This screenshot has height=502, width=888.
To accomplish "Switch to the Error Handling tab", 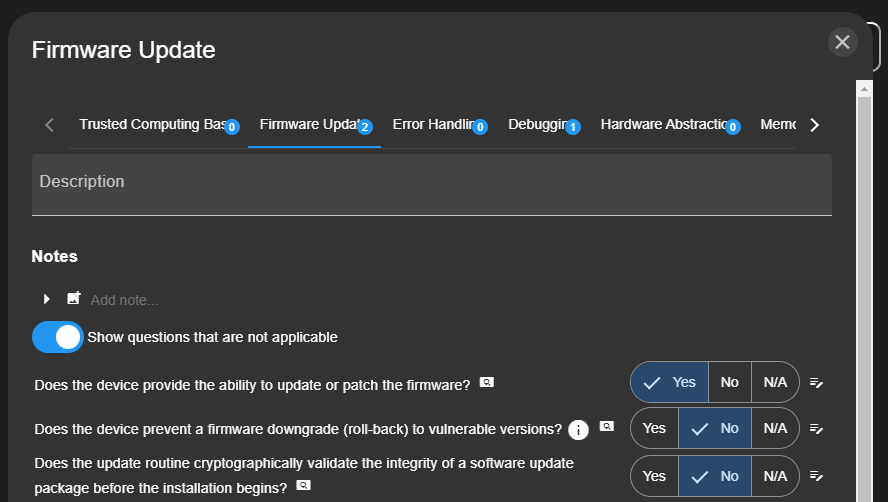I will tap(433, 125).
